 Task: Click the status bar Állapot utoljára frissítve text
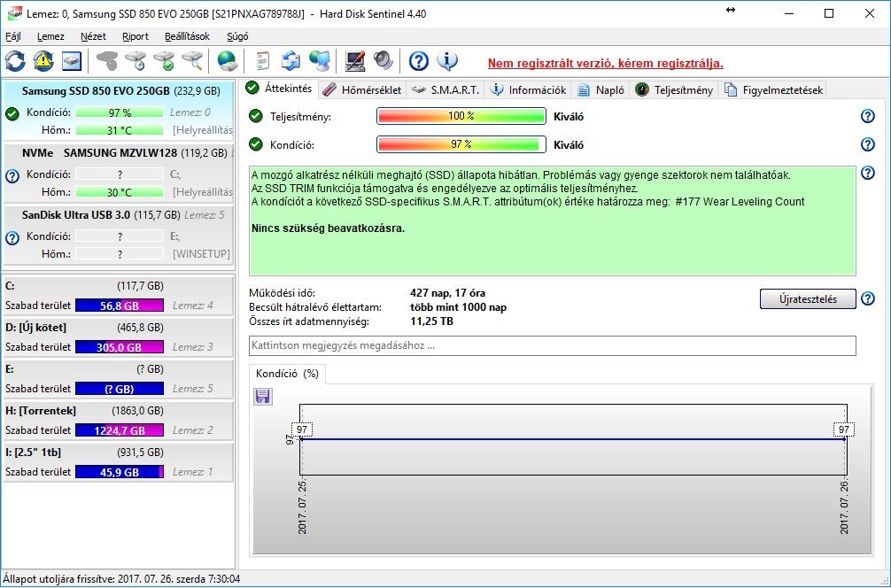coord(121,579)
